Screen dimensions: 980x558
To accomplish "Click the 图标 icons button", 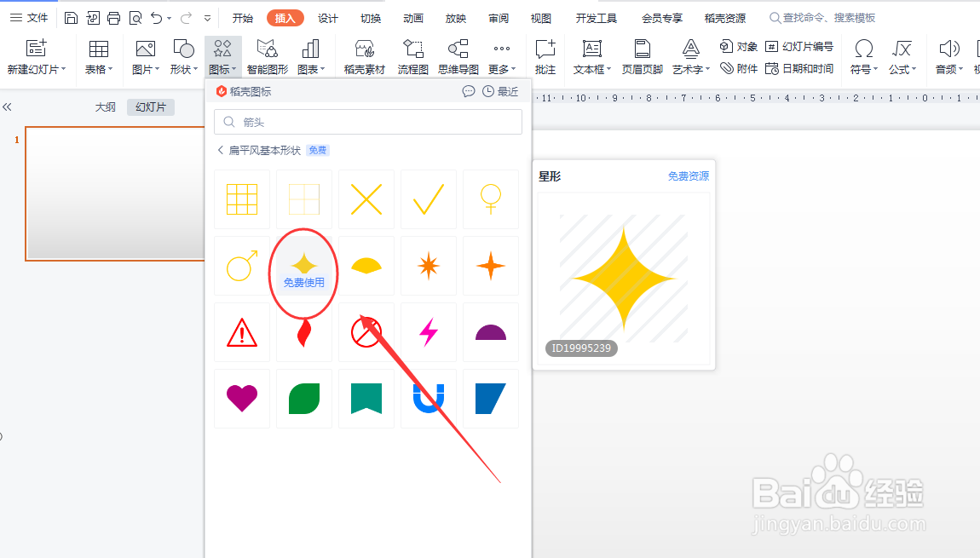I will point(222,56).
